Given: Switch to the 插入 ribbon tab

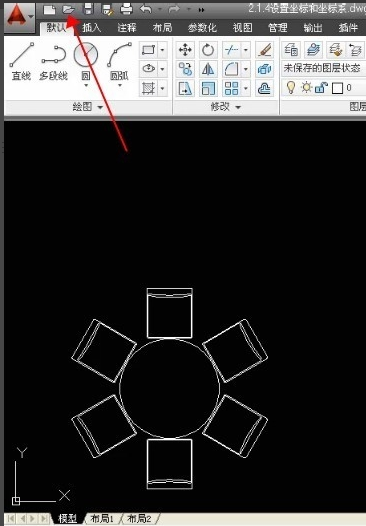Looking at the screenshot, I should pyautogui.click(x=92, y=28).
